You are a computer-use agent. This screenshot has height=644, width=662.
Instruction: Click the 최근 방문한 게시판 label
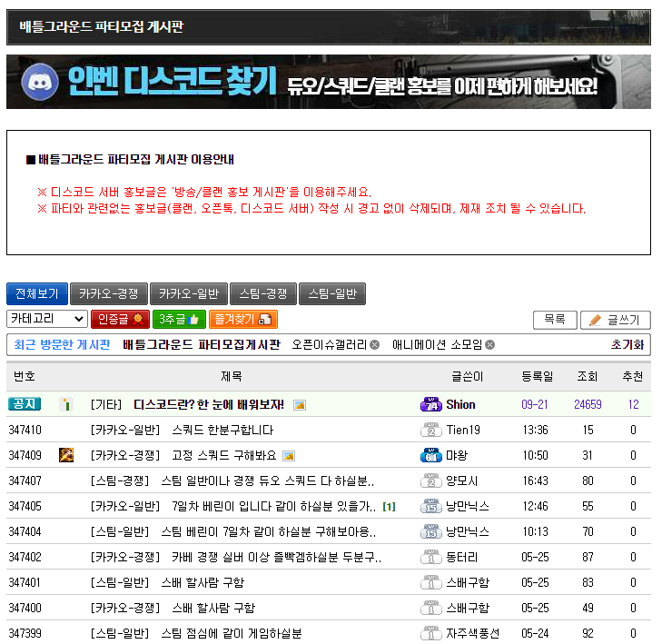62,344
